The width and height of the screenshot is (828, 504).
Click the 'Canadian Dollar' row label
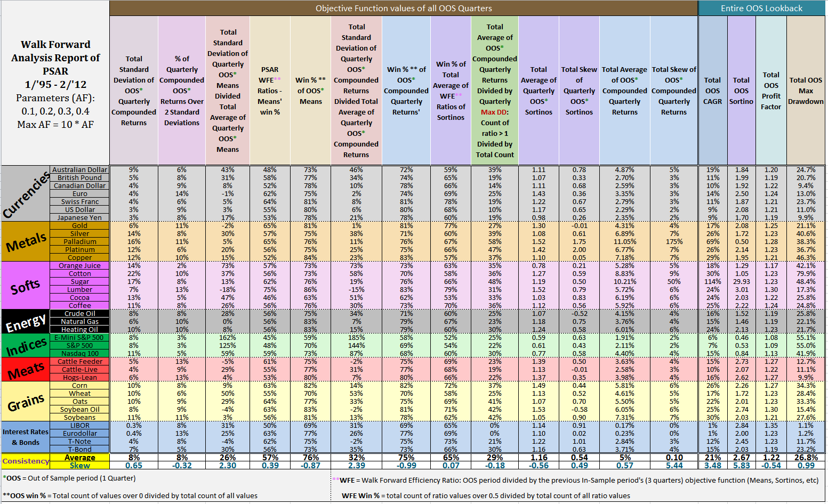coord(79,185)
